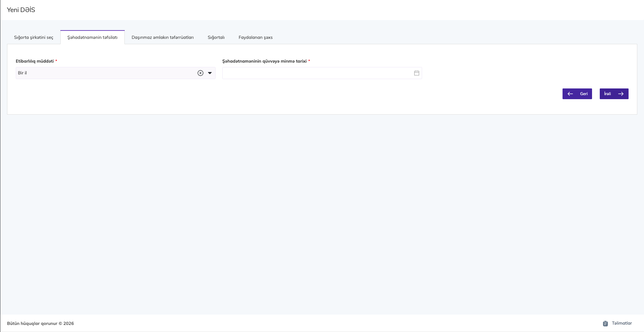
Task: Open the calendar date picker icon
Action: [x=416, y=73]
